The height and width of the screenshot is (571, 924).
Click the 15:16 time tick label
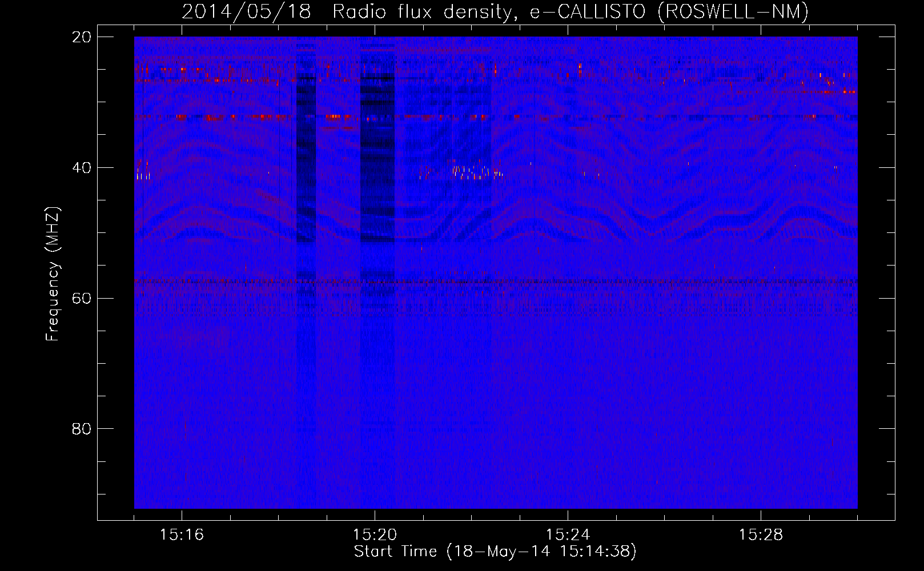coord(182,535)
